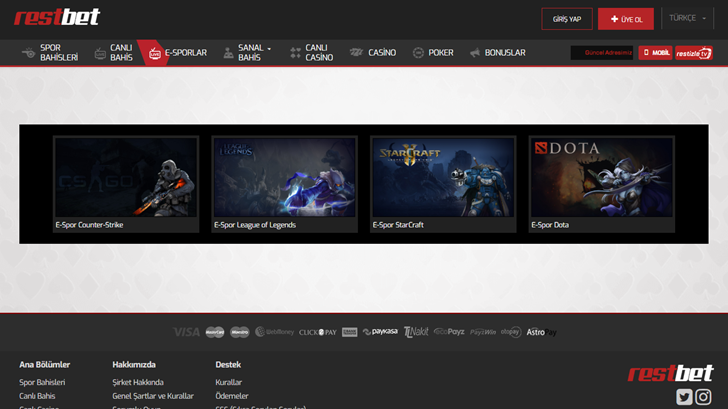The height and width of the screenshot is (409, 728).
Task: Click the Üye Ol sign-up button
Action: [x=626, y=19]
